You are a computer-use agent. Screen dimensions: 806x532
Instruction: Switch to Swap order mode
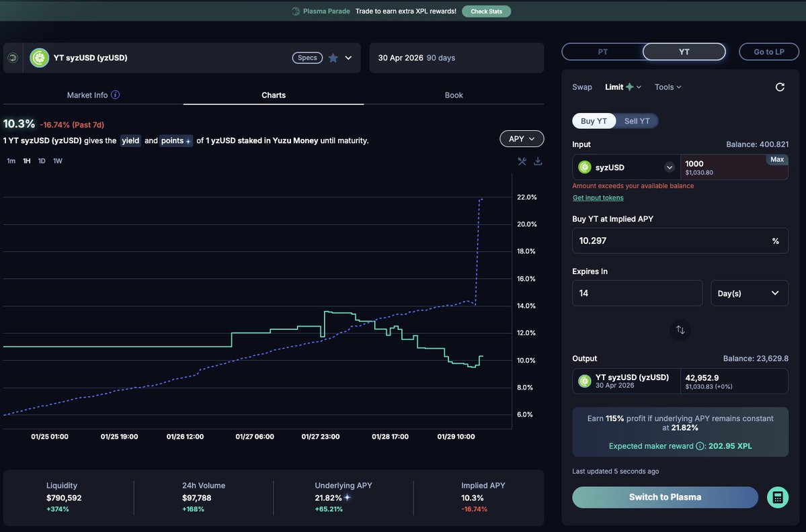pyautogui.click(x=582, y=87)
